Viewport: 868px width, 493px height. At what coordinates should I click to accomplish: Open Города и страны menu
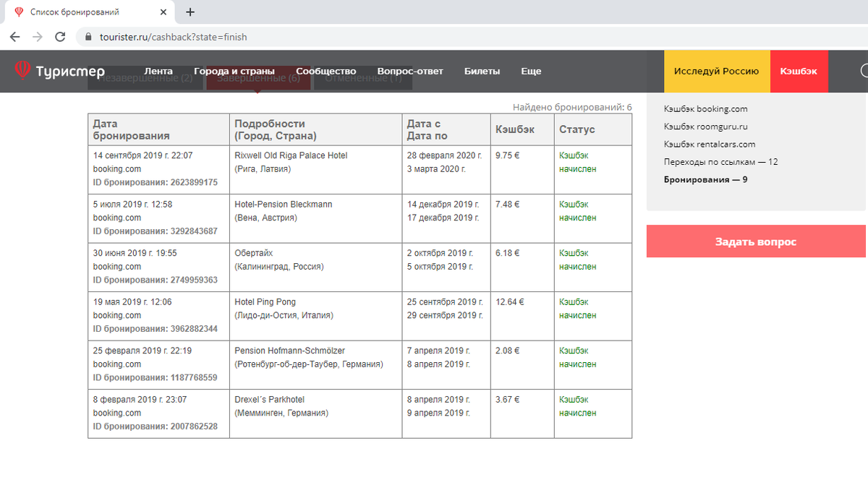[x=234, y=71]
